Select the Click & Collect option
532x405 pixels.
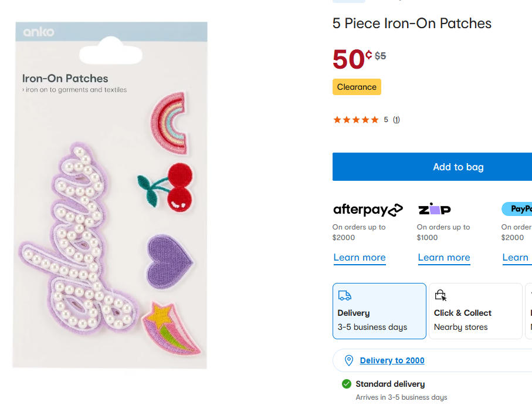click(475, 311)
